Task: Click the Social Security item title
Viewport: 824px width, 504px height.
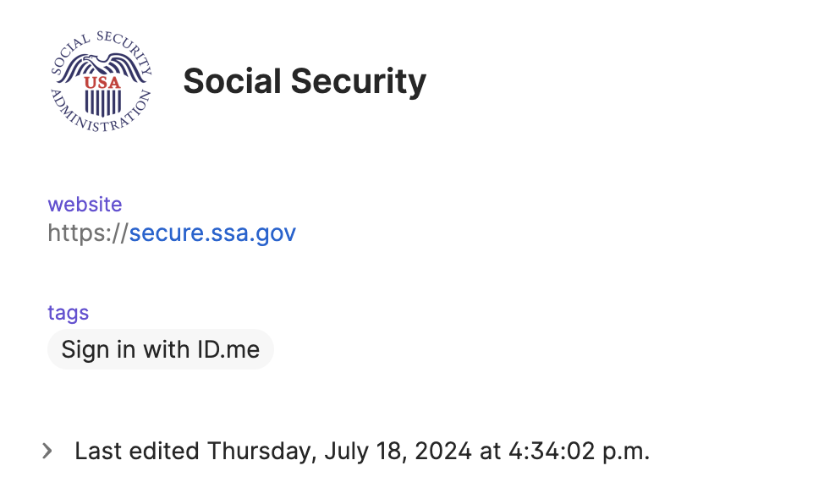Action: pos(305,81)
